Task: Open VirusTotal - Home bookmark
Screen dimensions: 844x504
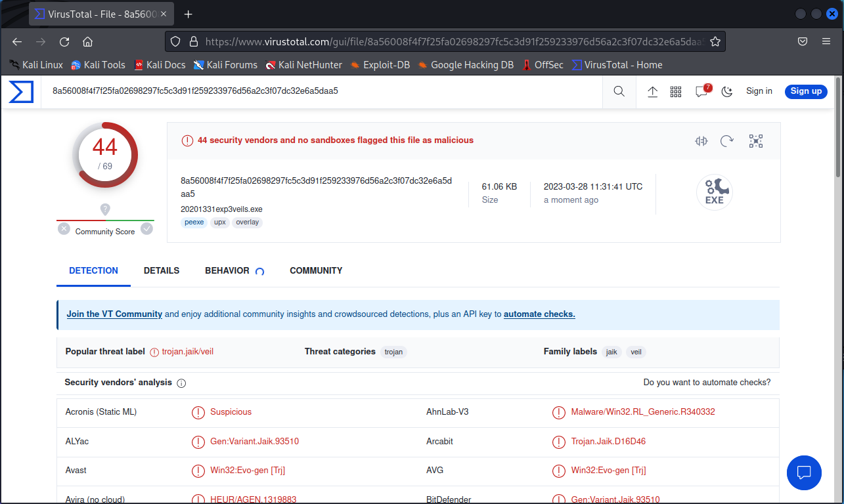Action: click(617, 65)
